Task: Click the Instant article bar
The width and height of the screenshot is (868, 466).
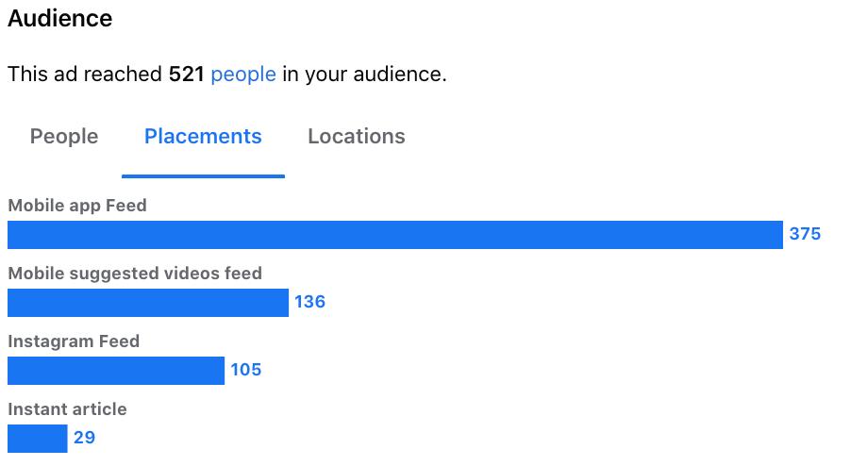Action: [x=37, y=439]
